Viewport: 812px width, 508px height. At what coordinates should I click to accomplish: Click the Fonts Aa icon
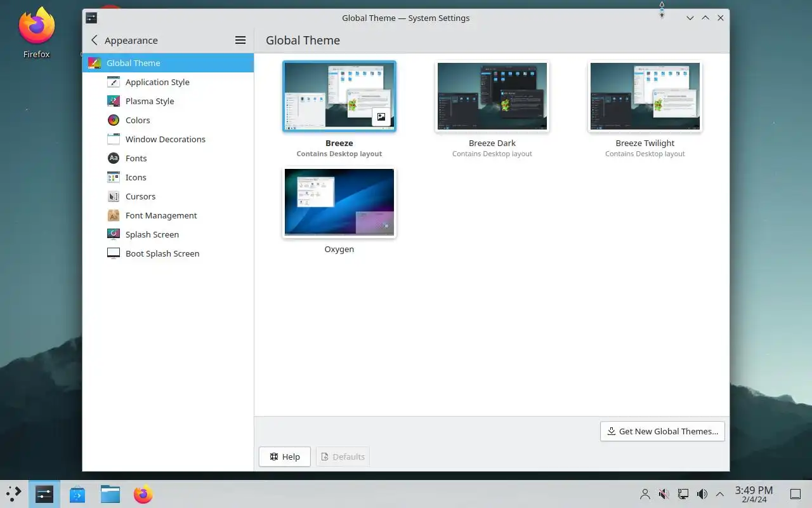pos(114,158)
